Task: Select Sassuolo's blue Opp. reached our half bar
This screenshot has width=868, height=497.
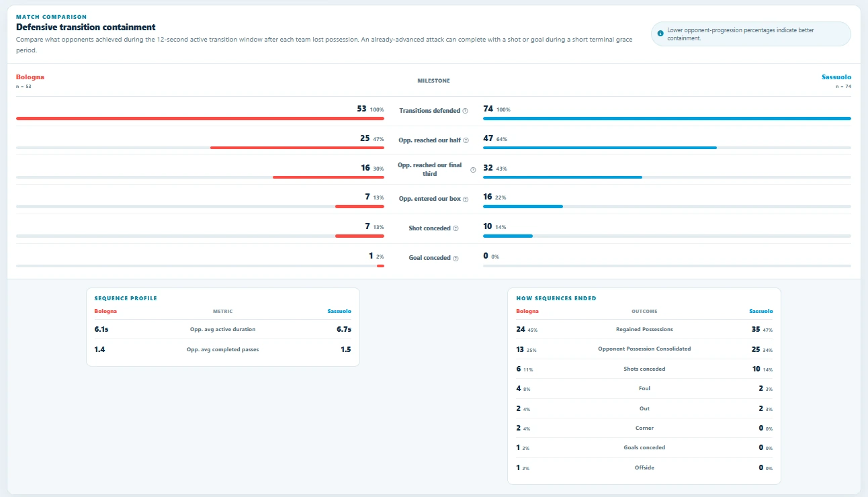Action: click(x=600, y=148)
